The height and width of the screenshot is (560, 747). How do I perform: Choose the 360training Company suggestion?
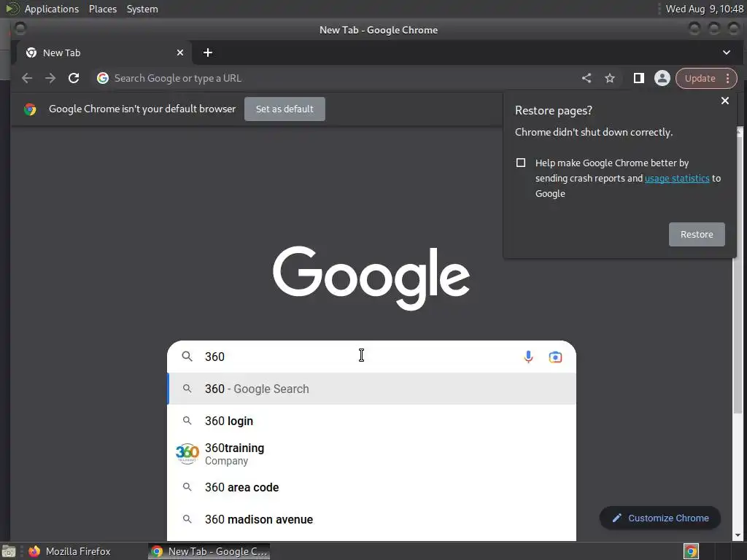tap(371, 454)
